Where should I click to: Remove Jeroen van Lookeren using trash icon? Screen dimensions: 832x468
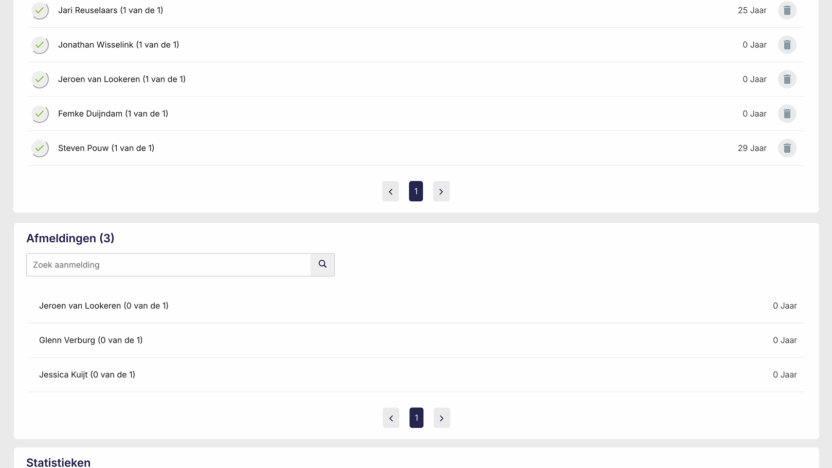pyautogui.click(x=787, y=79)
